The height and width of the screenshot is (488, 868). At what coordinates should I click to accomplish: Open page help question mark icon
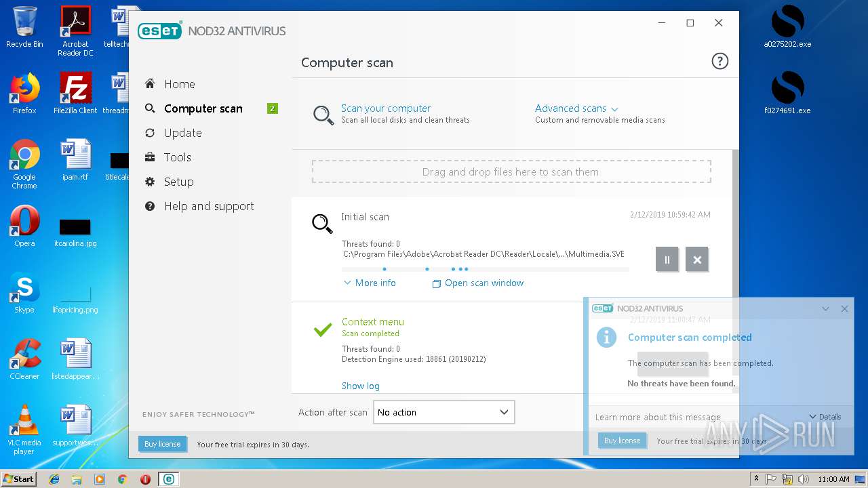[x=719, y=62]
